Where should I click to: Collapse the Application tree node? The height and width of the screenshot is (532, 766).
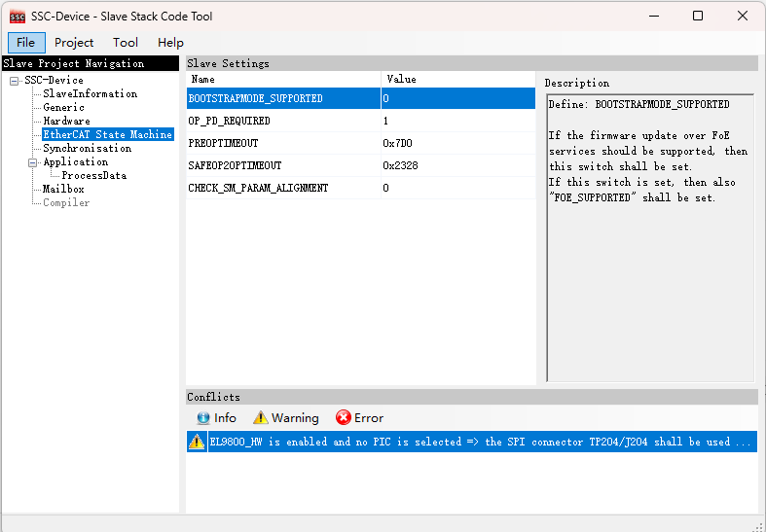coord(33,162)
